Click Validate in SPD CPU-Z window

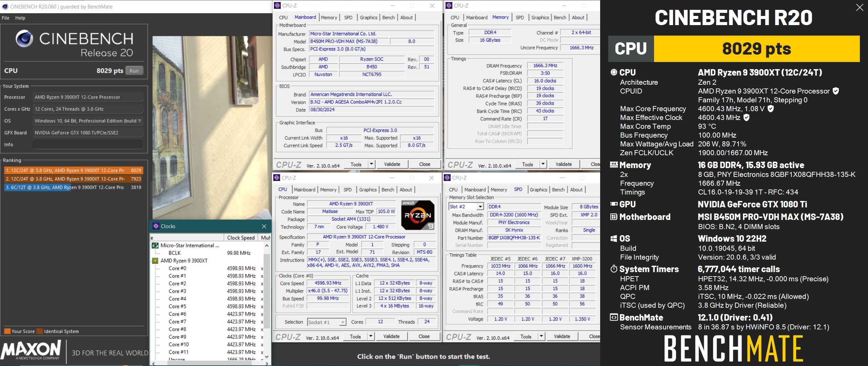coord(562,337)
